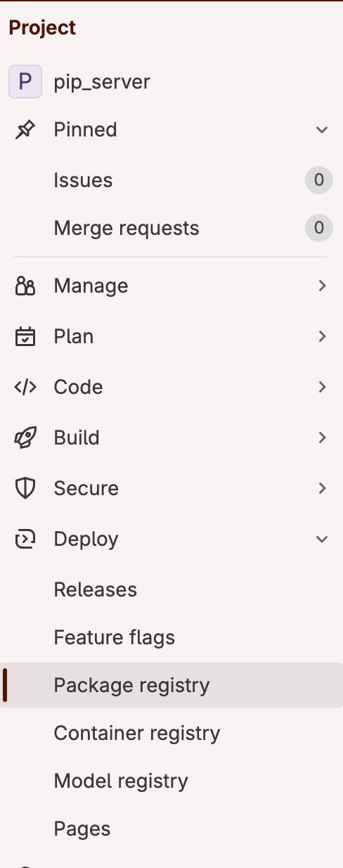
Task: Click the Code brackets icon
Action: (x=25, y=387)
